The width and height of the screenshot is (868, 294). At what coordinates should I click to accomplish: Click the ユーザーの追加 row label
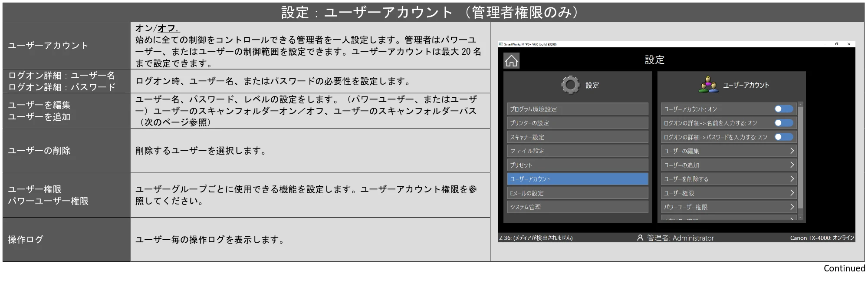(681, 165)
